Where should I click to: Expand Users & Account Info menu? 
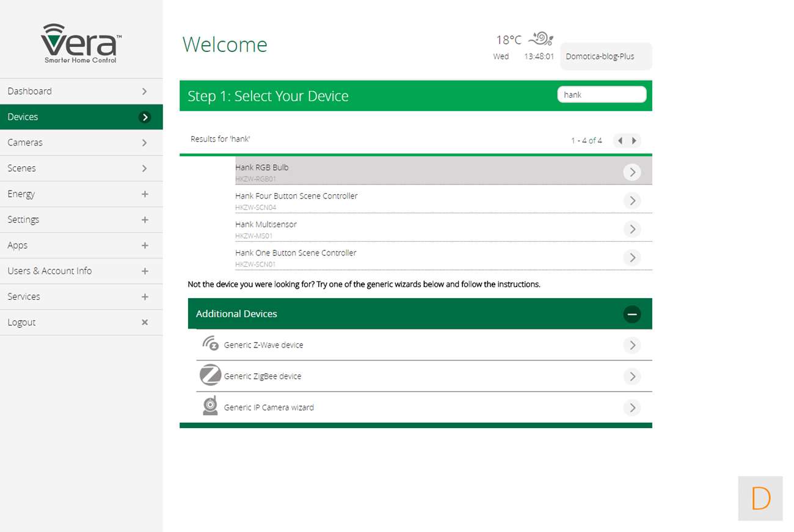pos(145,271)
